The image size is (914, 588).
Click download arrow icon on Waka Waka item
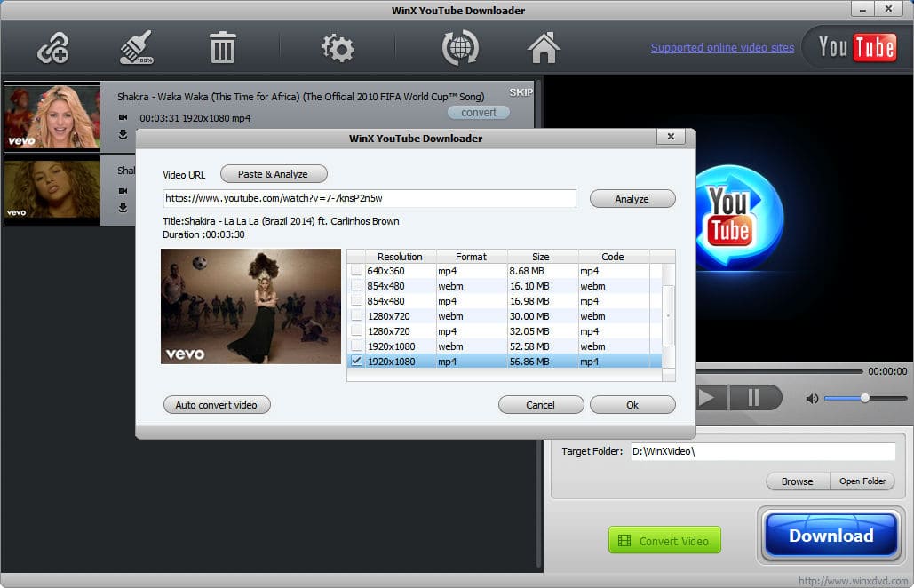pos(123,134)
